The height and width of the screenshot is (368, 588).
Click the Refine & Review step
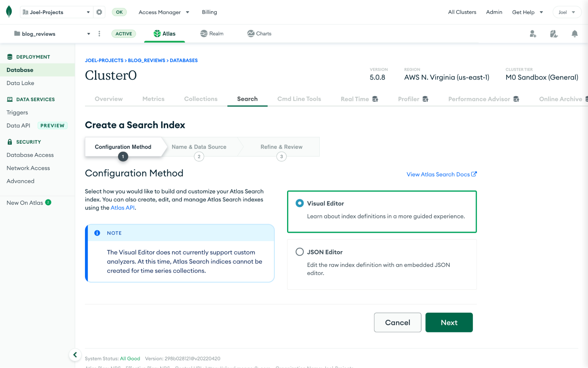click(281, 147)
